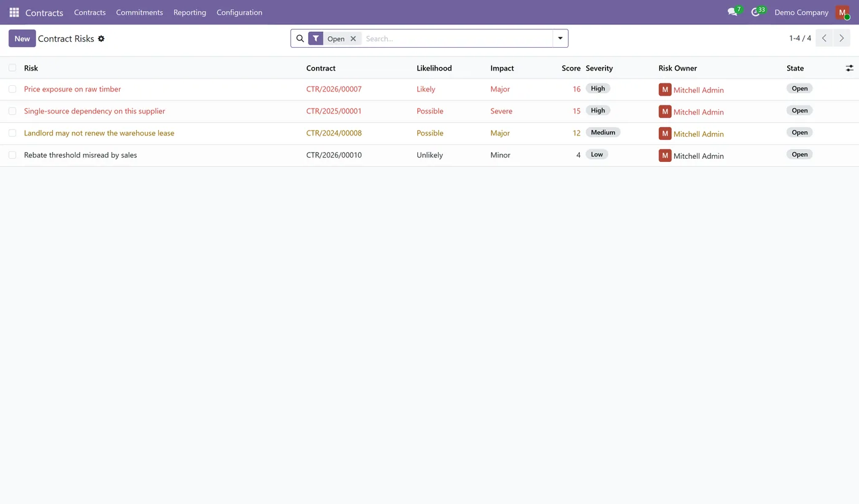Click the New button
The height and width of the screenshot is (504, 859).
tap(22, 39)
